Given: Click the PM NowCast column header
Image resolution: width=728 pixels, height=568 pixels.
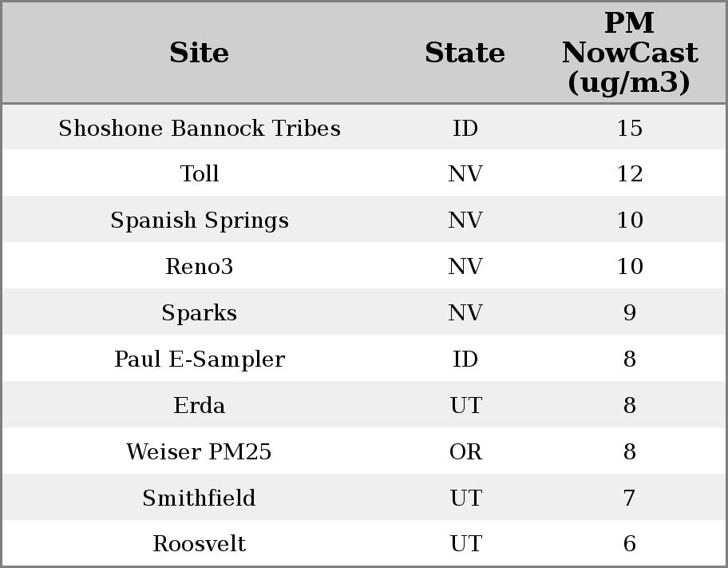Looking at the screenshot, I should pos(629,54).
